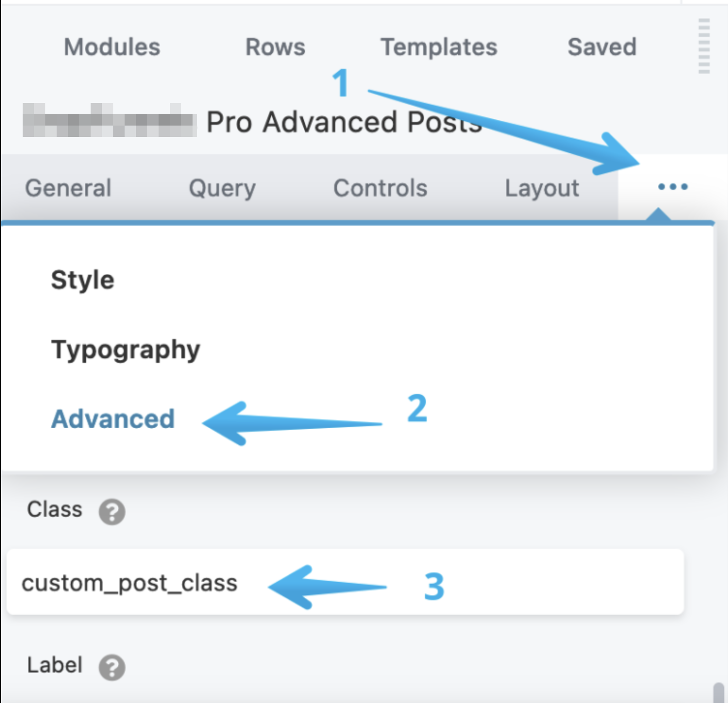Select the General settings tab
Image resolution: width=728 pixels, height=703 pixels.
pyautogui.click(x=68, y=188)
